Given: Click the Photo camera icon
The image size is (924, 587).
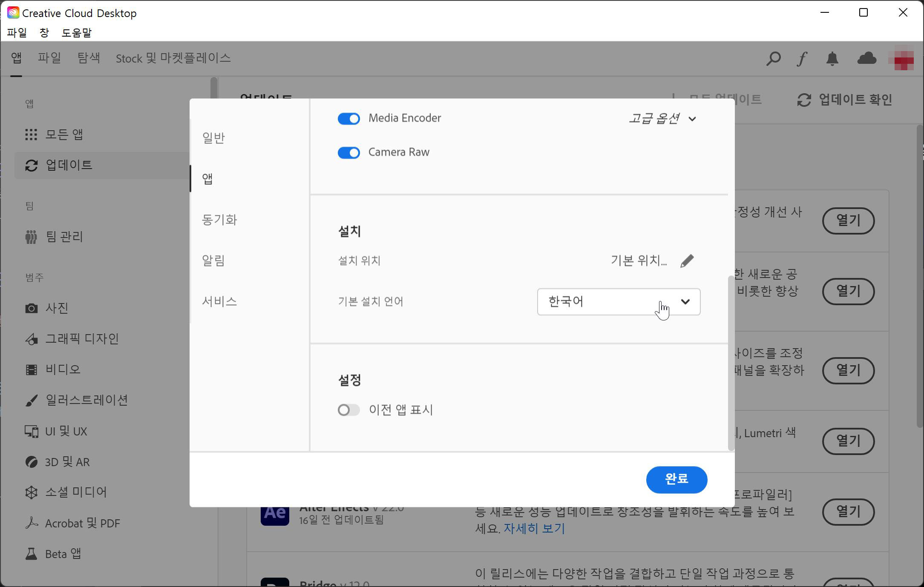Looking at the screenshot, I should coord(31,308).
